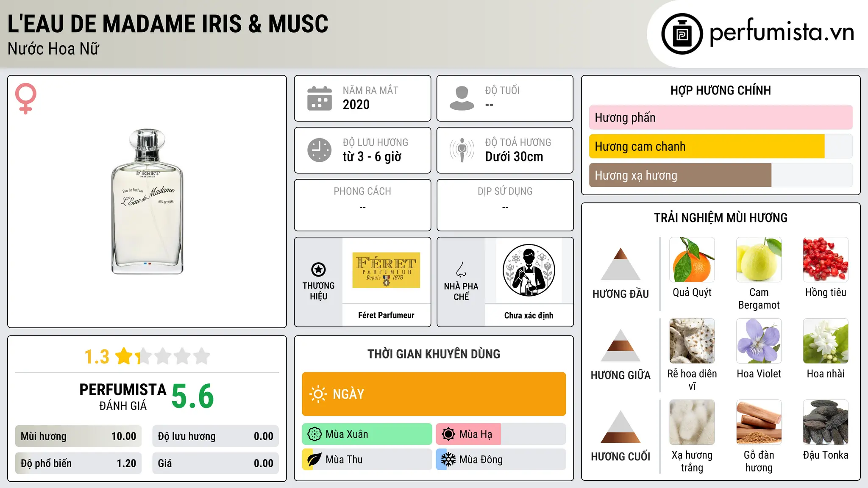Click the Độ lưu hương 0.00 score row
Image resolution: width=868 pixels, height=488 pixels.
pos(216,436)
